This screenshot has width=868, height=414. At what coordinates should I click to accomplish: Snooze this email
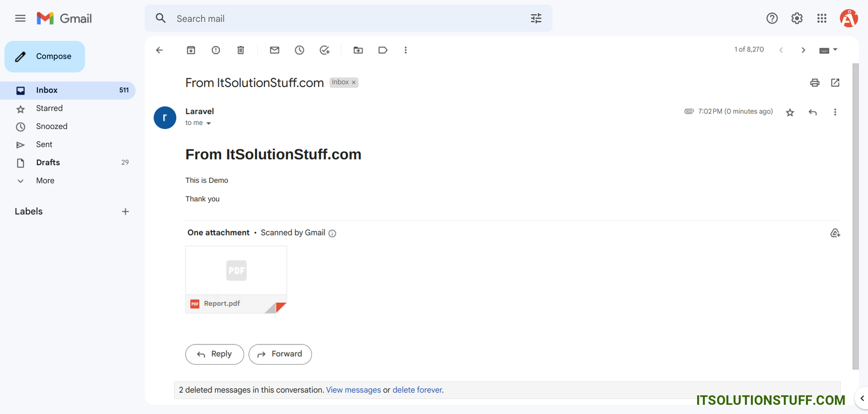pos(299,50)
